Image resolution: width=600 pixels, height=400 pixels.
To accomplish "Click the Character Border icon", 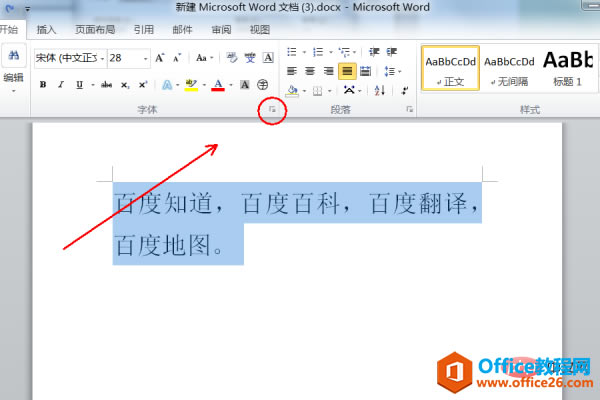I will coord(268,58).
